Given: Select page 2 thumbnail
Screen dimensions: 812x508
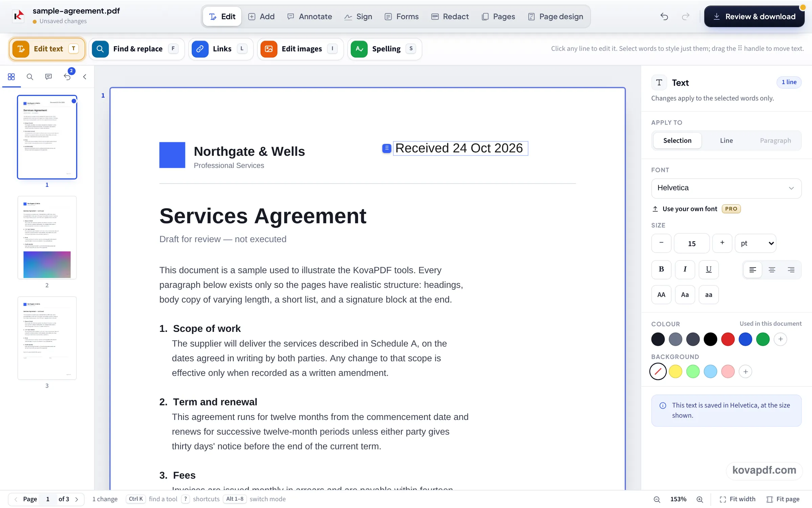Looking at the screenshot, I should click(x=47, y=238).
